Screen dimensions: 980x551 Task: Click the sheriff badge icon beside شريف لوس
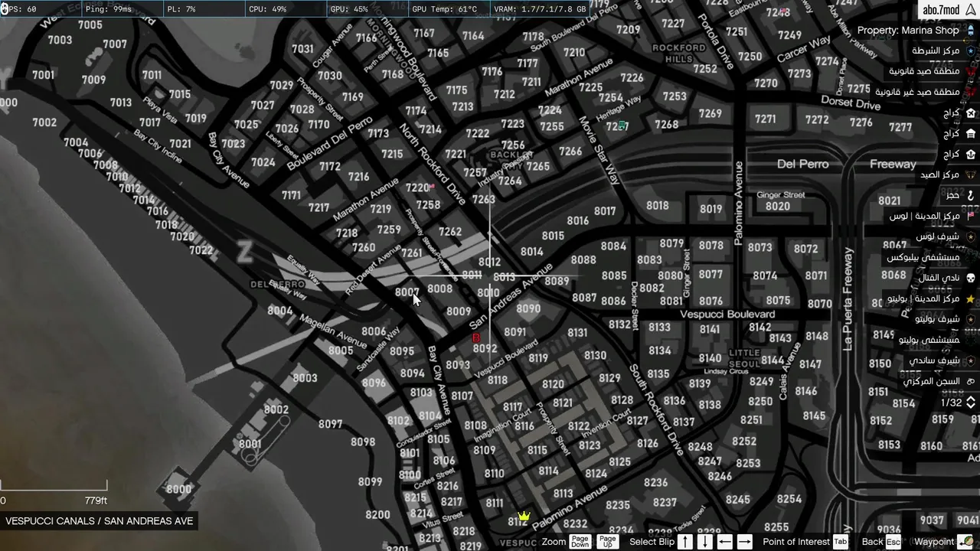click(x=971, y=236)
